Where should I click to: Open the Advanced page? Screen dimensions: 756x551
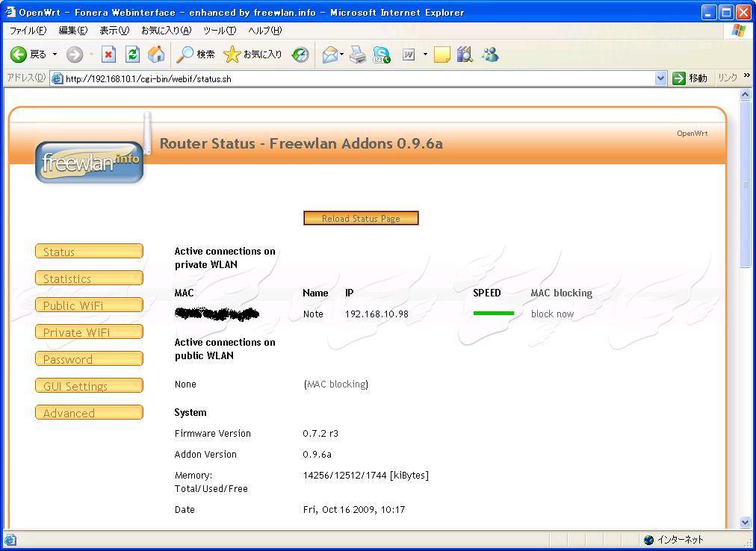[89, 413]
